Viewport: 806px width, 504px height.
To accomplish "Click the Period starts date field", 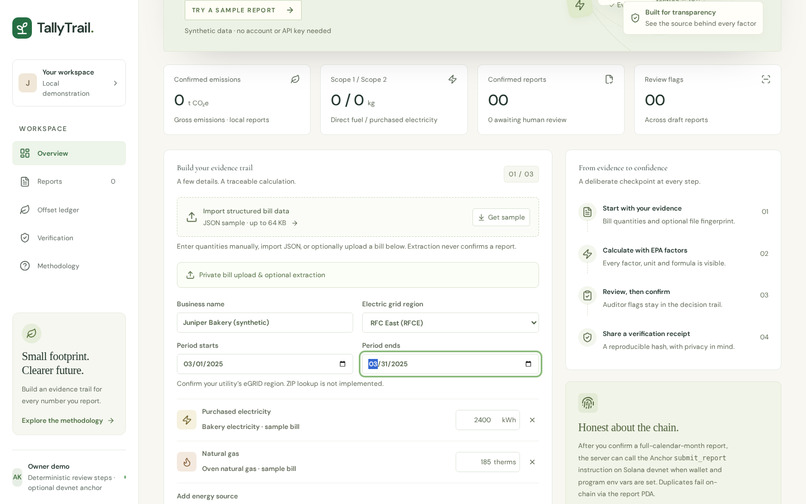I will click(x=265, y=364).
